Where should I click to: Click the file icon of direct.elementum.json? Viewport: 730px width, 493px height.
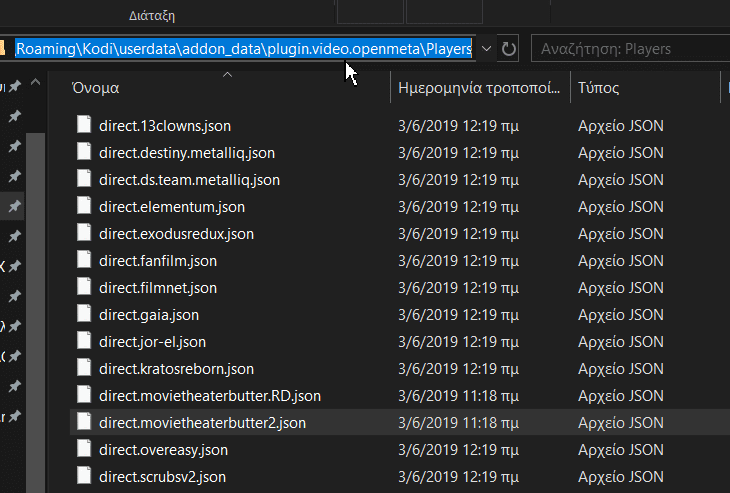(x=84, y=205)
